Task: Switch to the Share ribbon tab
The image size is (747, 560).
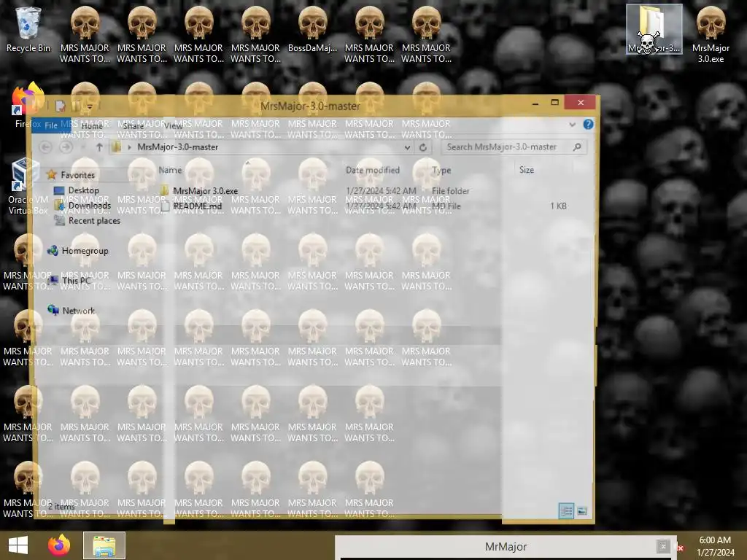Action: pos(133,125)
